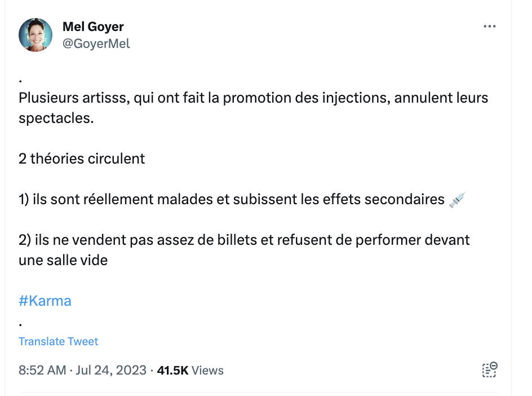Click the word Views in the footer
532x396 pixels.
click(207, 370)
